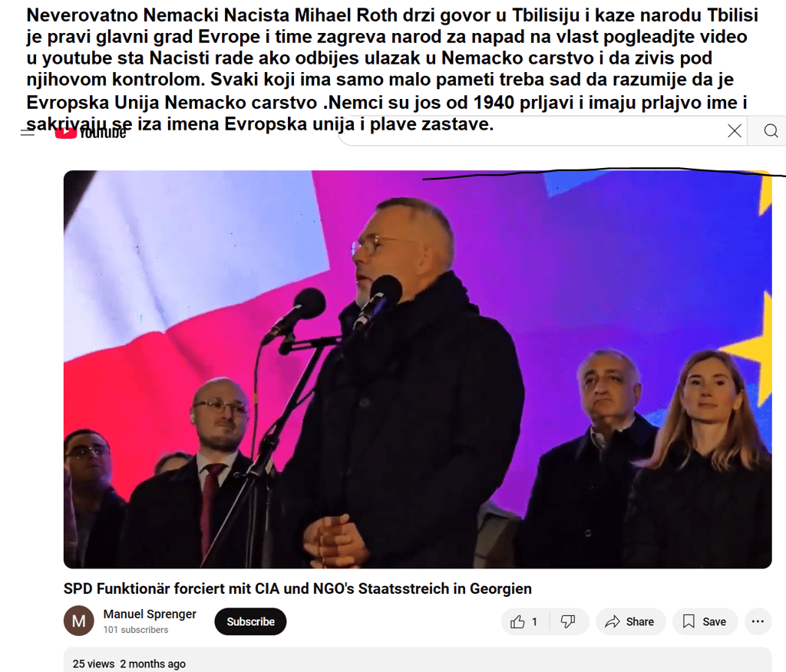This screenshot has height=672, width=786.
Task: Click the 101 subscribers text
Action: tap(136, 630)
